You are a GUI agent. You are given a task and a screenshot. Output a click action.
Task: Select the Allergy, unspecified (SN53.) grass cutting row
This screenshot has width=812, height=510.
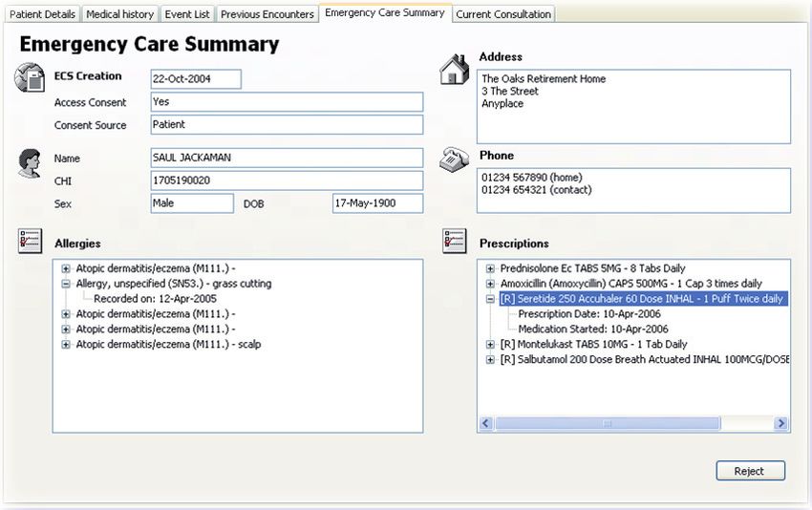(x=174, y=284)
